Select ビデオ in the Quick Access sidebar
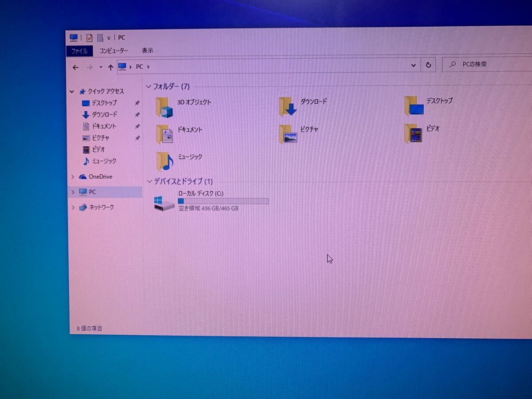This screenshot has height=399, width=532. (x=94, y=149)
